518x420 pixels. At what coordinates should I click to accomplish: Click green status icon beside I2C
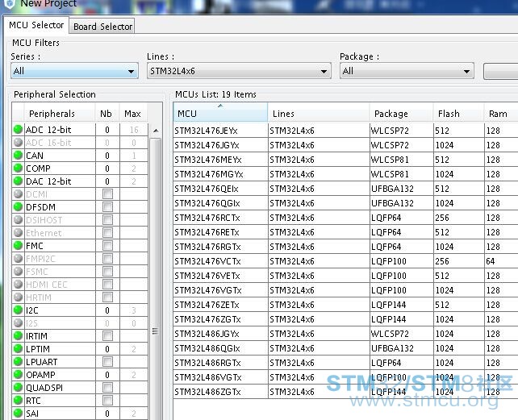[19, 310]
